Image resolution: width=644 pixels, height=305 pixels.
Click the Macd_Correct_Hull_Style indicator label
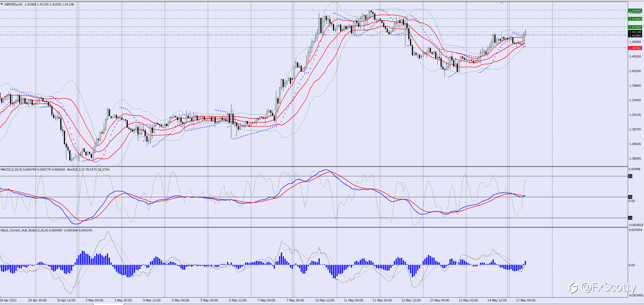point(24,230)
